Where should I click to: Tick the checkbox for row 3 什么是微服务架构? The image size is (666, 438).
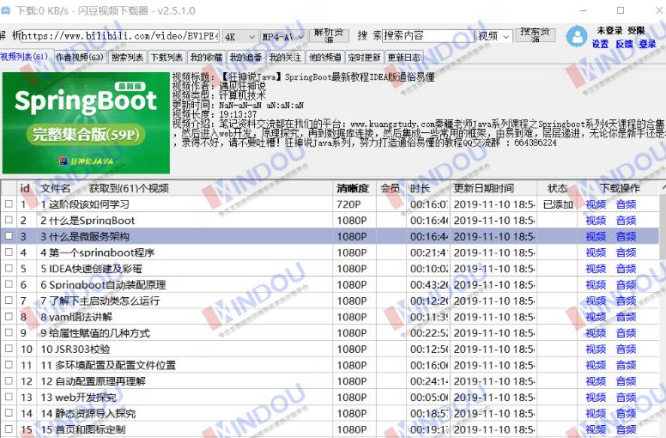point(8,236)
